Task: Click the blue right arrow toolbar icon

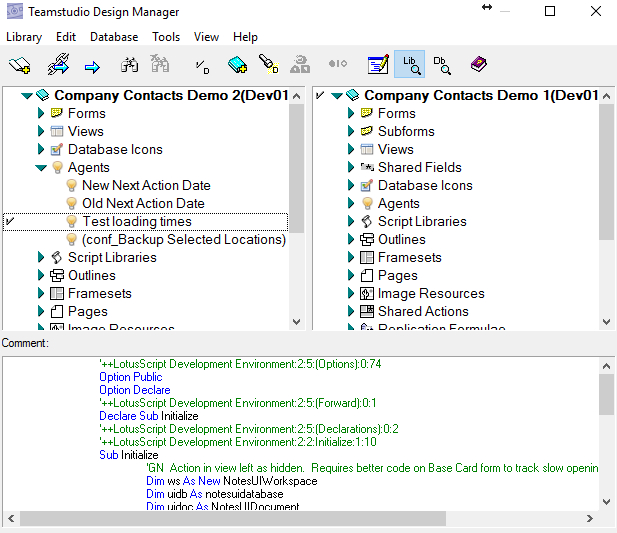Action: [x=92, y=67]
